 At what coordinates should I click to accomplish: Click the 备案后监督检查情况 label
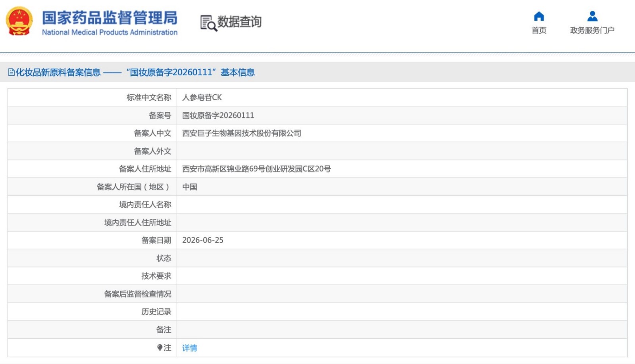click(138, 294)
